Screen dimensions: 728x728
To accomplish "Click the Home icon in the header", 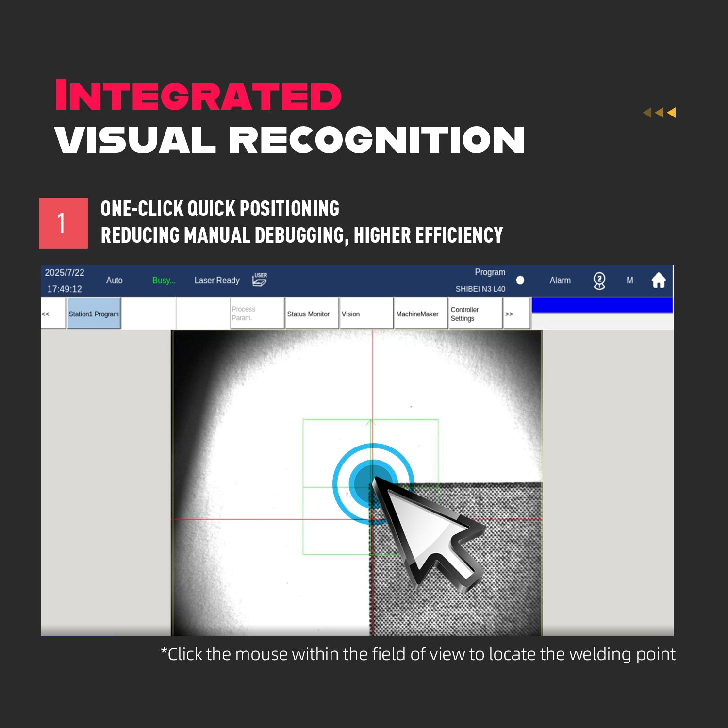I will click(658, 281).
